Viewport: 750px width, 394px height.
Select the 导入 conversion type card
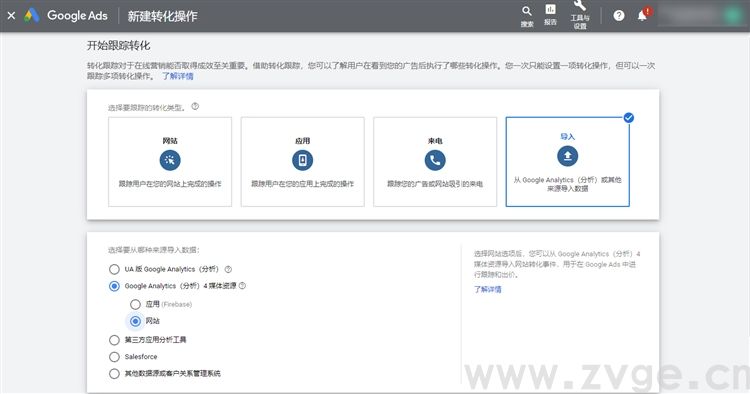click(567, 162)
